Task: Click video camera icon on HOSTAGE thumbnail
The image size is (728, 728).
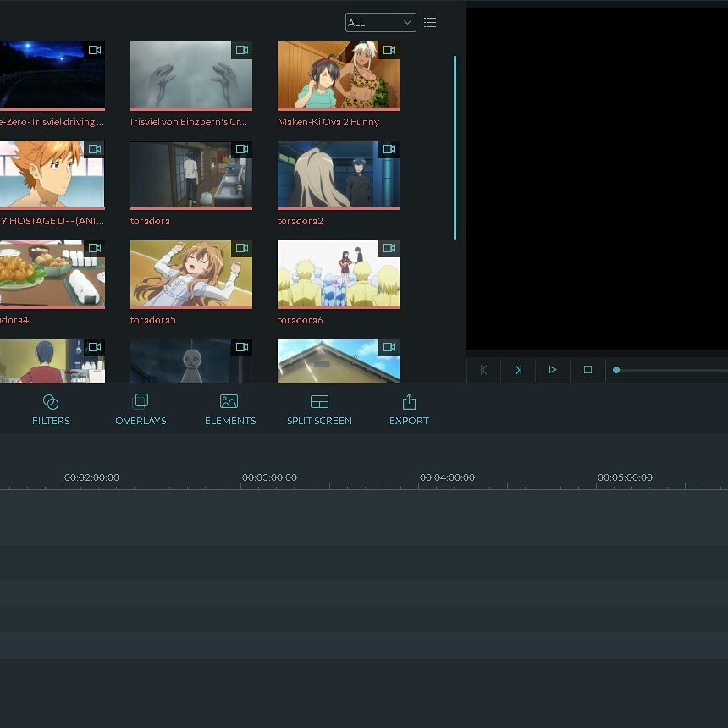Action: pyautogui.click(x=95, y=149)
